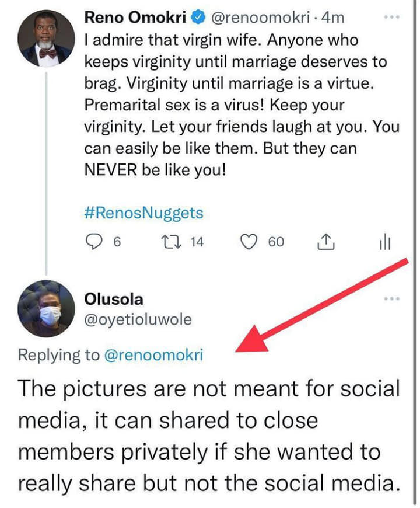Open Olusola's reply text about pictures

[209, 436]
